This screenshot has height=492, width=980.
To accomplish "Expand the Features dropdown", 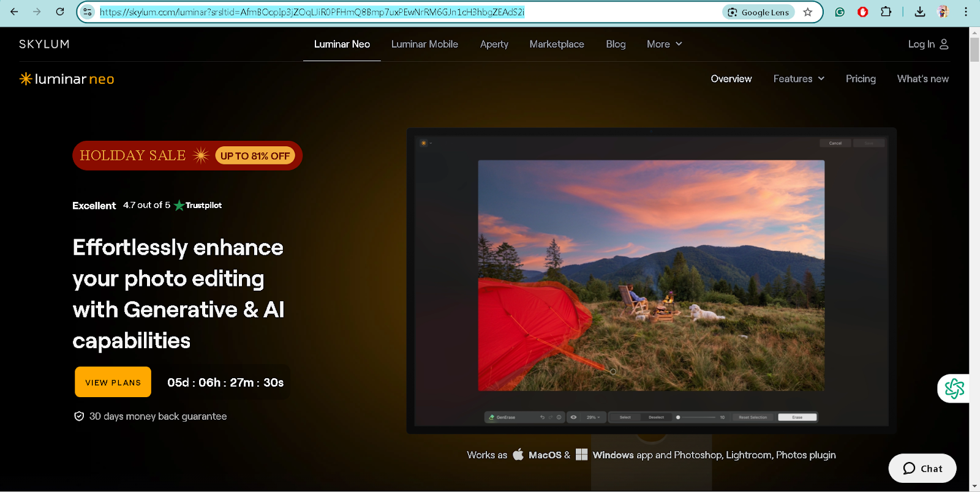I will (799, 78).
